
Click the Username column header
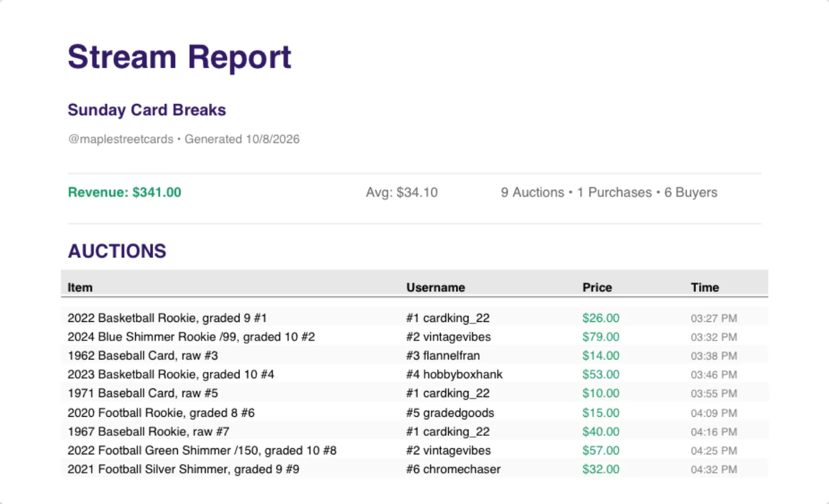(436, 287)
